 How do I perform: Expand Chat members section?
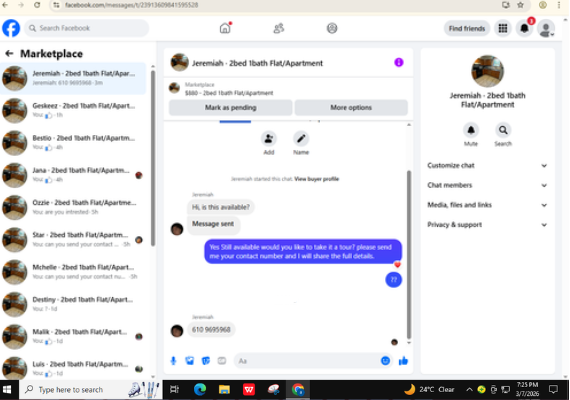coord(487,185)
